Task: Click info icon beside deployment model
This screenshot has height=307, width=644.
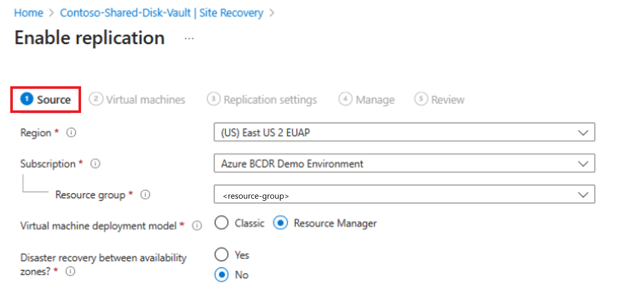Action: point(197,226)
